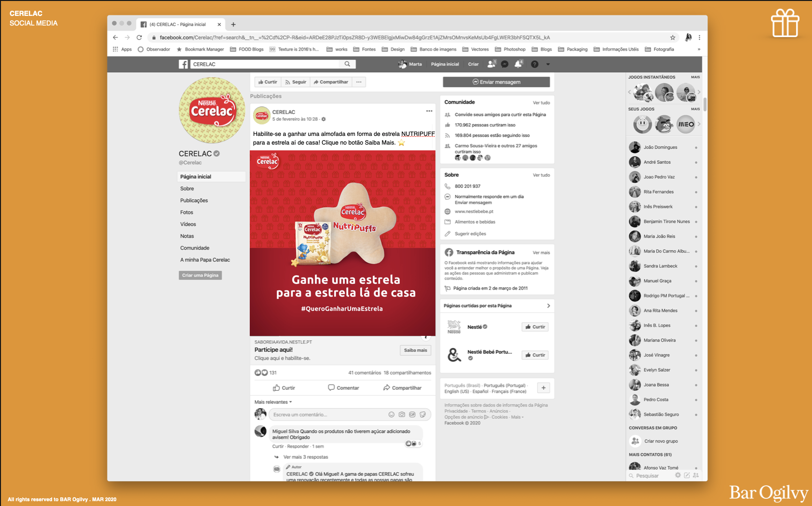Viewport: 812px width, 506px height.
Task: Open Mais relevantes comment sort dropdown
Action: [273, 402]
